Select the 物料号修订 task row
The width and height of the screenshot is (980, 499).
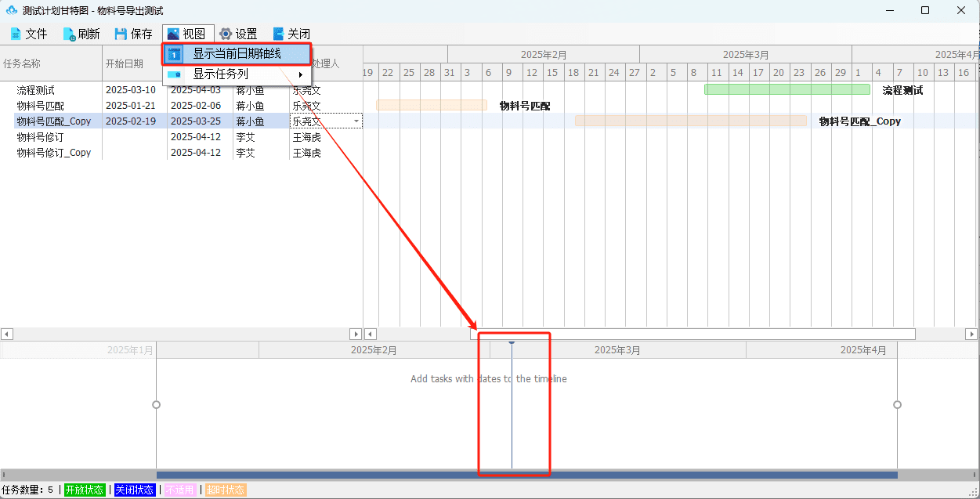[181, 137]
